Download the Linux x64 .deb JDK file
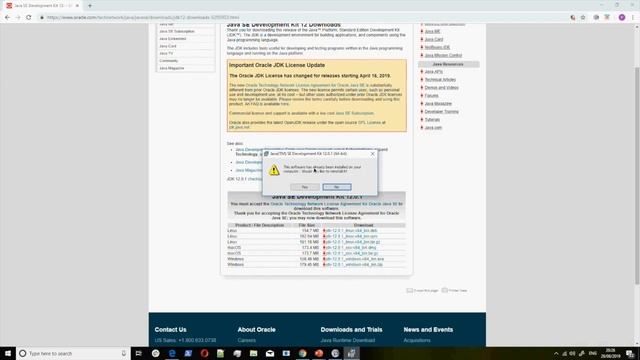 pos(351,231)
